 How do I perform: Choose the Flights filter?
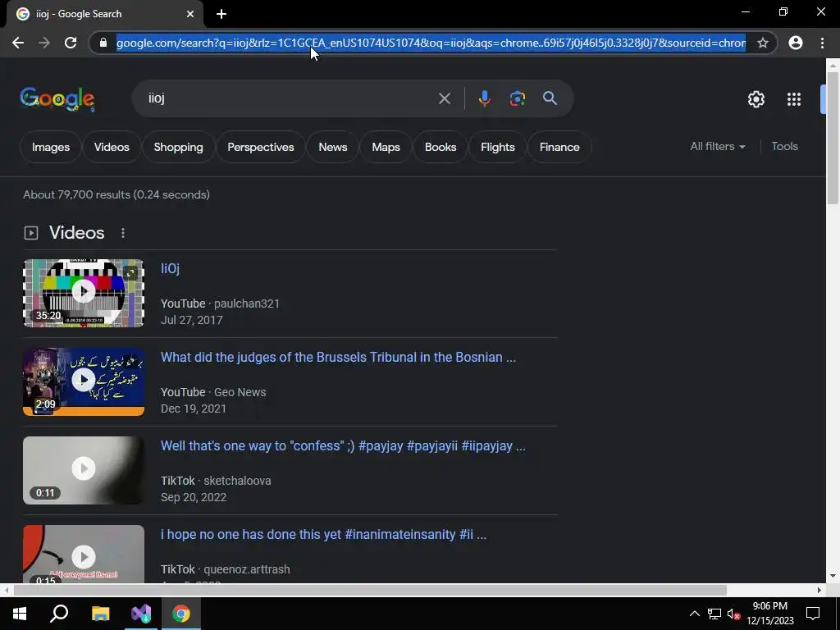(x=498, y=147)
